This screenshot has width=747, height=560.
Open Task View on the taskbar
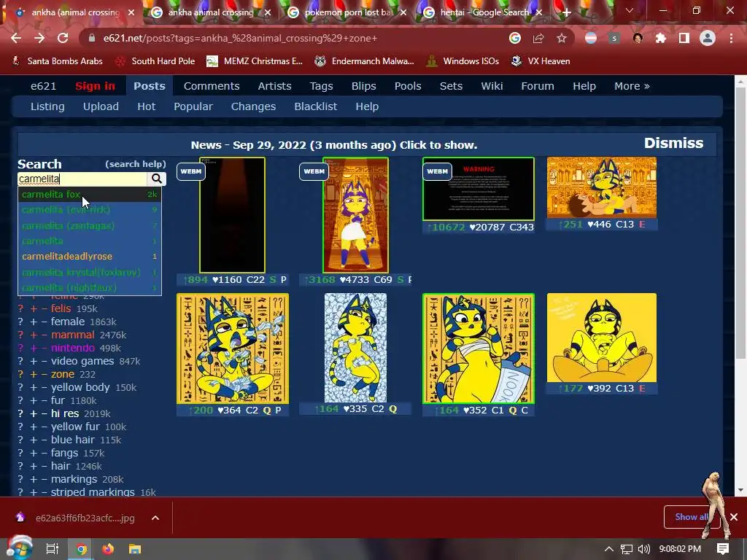click(53, 549)
